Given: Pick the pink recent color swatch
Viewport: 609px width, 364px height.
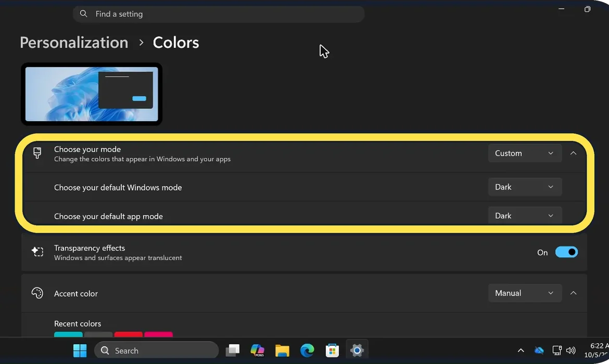Looking at the screenshot, I should click(158, 334).
